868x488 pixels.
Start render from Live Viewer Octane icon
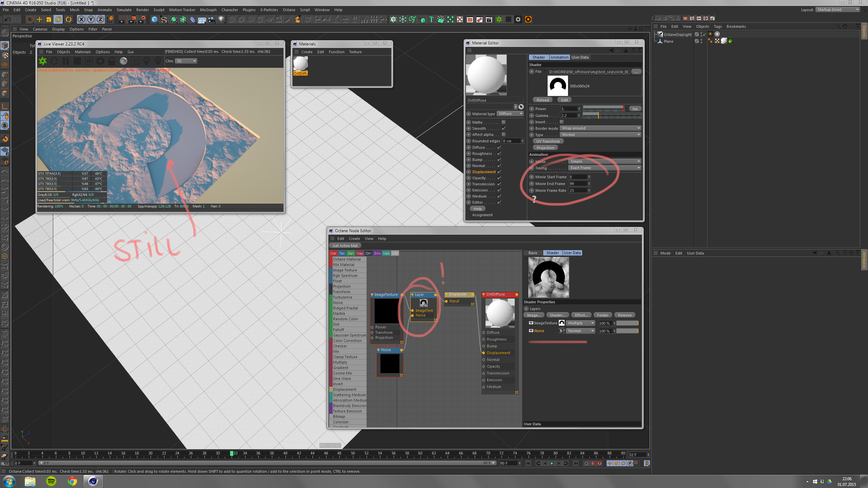[x=43, y=61]
